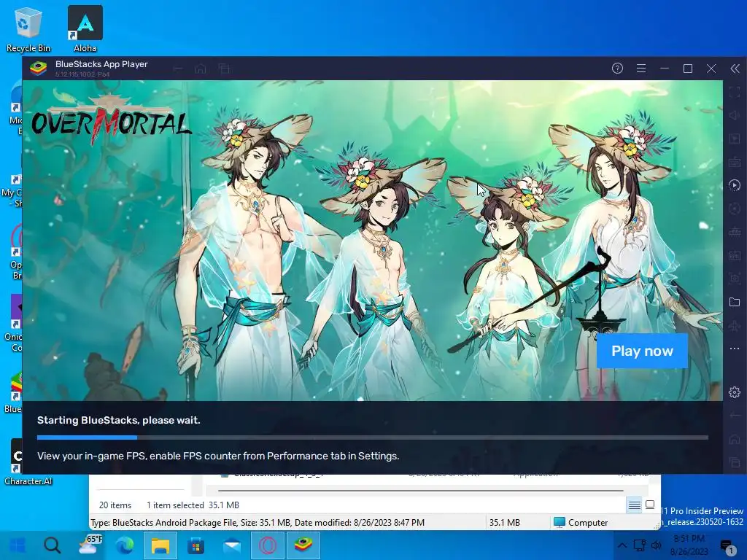Click the BlueStacks fullscreen icon in the sidebar

pos(735,92)
